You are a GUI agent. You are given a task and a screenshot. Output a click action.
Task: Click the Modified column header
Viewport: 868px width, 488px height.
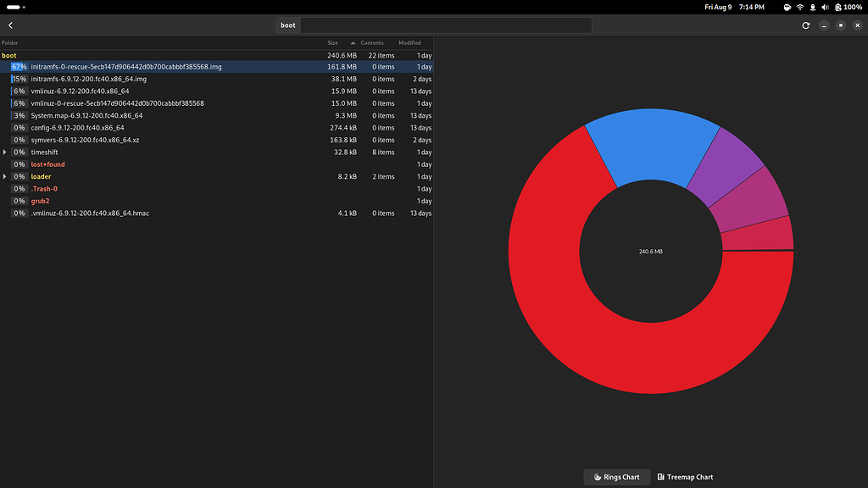[x=409, y=42]
